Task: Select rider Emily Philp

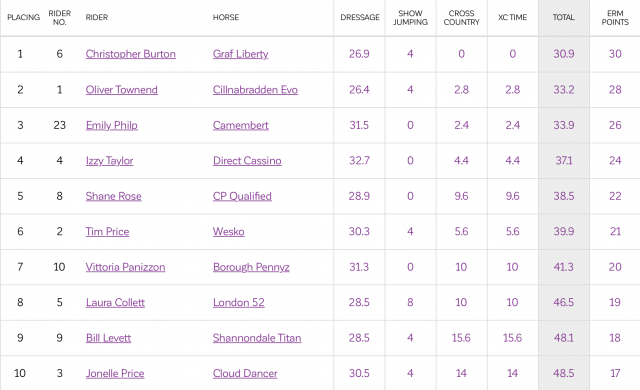Action: tap(111, 125)
